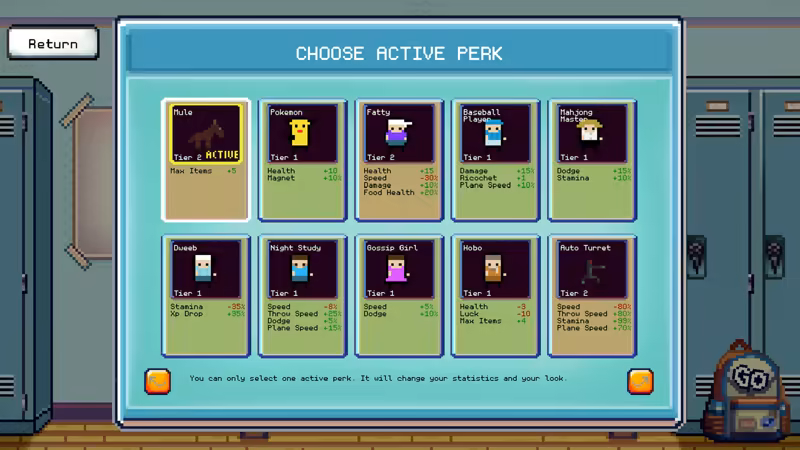Select the Fatty perk character icon
The width and height of the screenshot is (800, 450).
click(399, 134)
